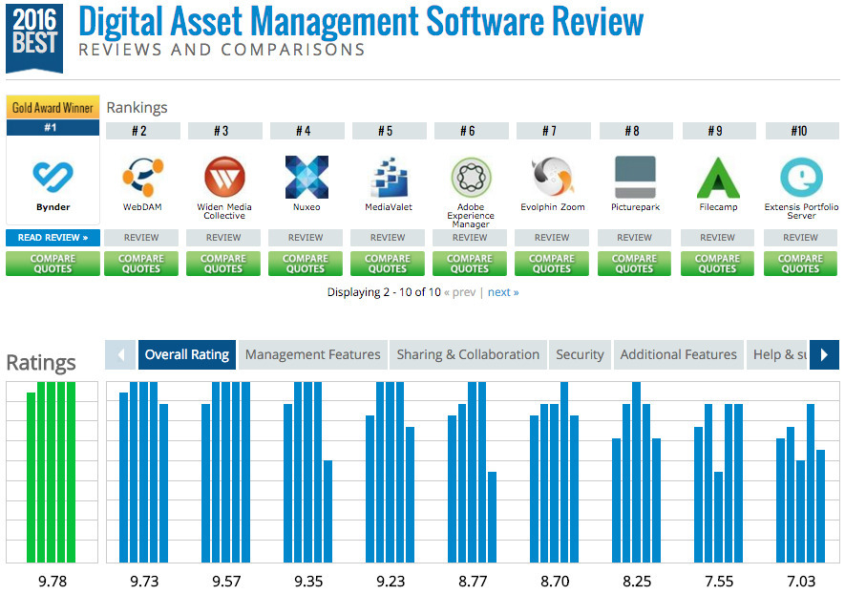845x616 pixels.
Task: Open the MediaValet review
Action: (x=388, y=238)
